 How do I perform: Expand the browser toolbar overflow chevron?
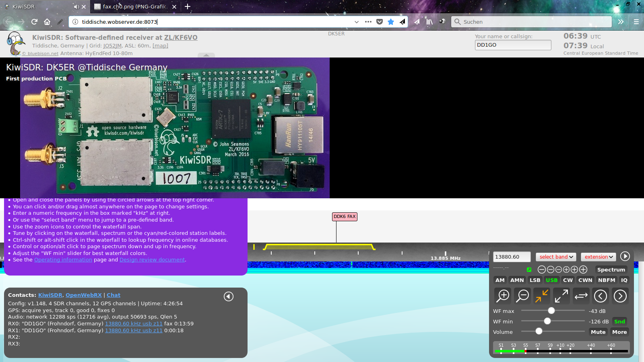coord(621,22)
